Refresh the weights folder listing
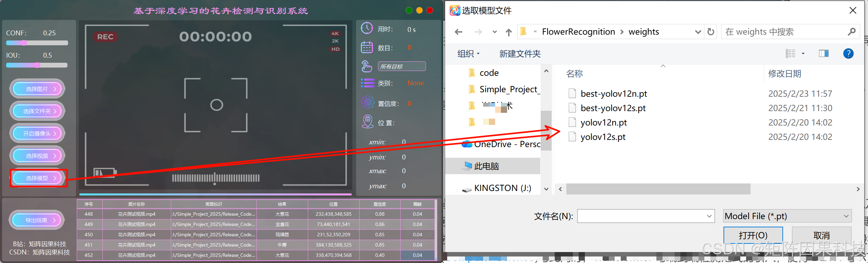 coord(711,32)
